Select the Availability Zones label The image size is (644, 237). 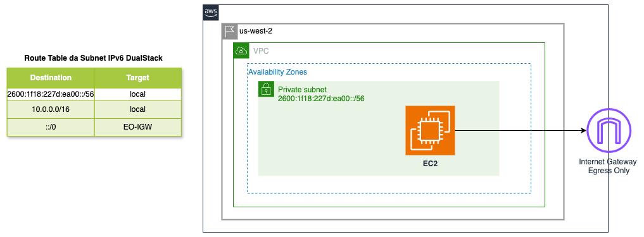277,72
